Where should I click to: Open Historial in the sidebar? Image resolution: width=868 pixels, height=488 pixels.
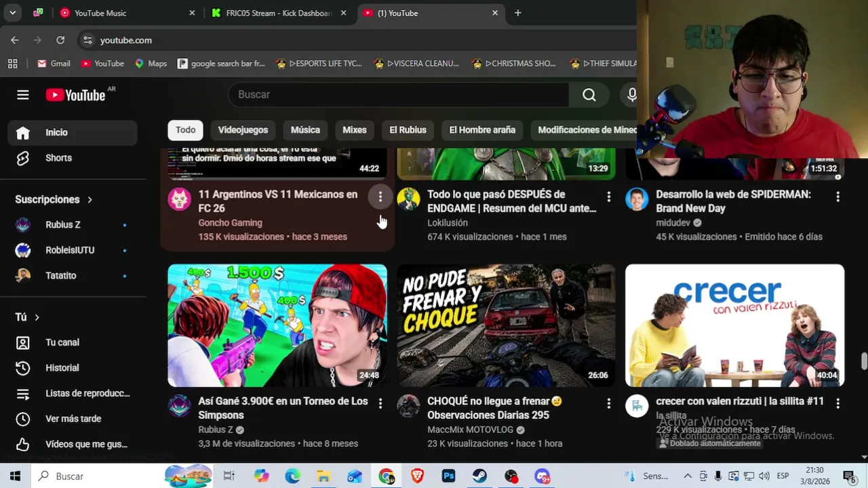(x=73, y=368)
